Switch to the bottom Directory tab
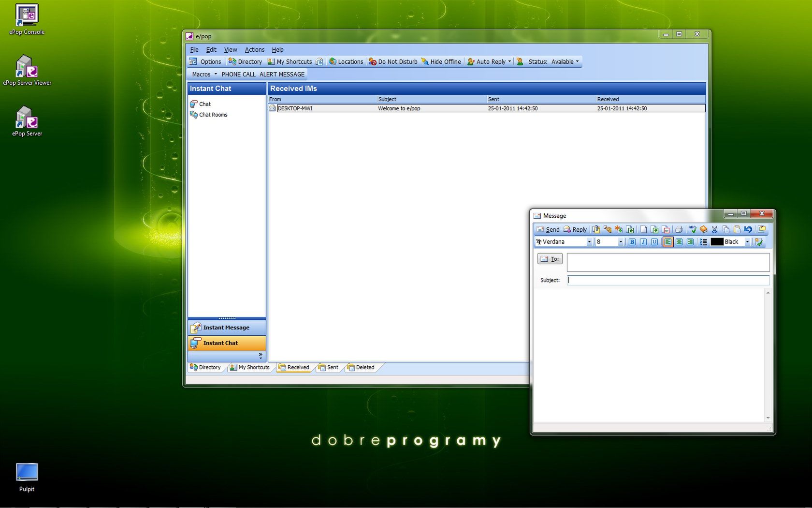The width and height of the screenshot is (812, 508). [205, 368]
